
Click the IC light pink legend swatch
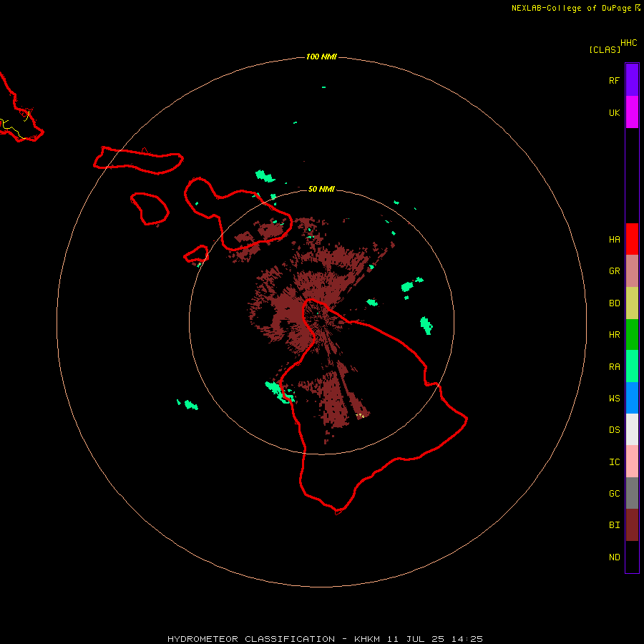[632, 462]
